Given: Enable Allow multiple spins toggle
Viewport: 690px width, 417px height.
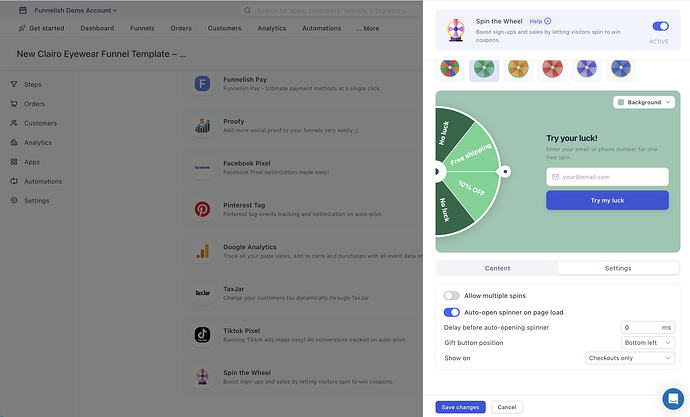Looking at the screenshot, I should (x=451, y=296).
